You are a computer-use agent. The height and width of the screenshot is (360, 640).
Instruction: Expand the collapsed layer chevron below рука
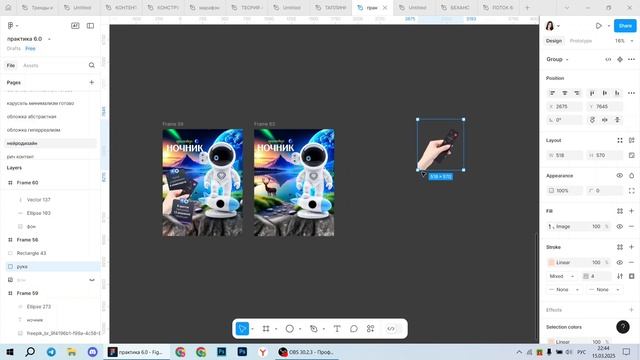92,280
